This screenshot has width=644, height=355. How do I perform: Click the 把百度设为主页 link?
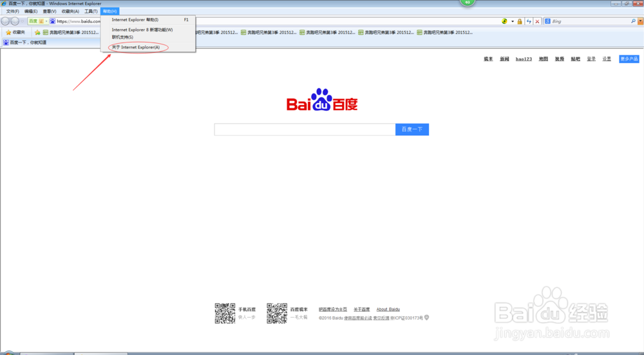333,309
